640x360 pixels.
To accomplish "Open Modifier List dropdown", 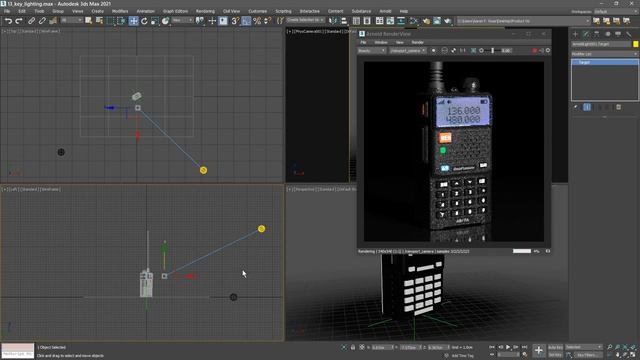I will point(604,54).
